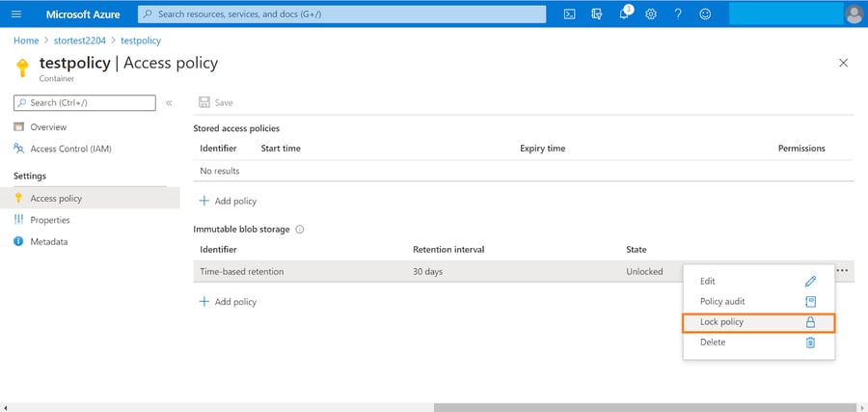
Task: Click the help question mark icon
Action: click(678, 14)
